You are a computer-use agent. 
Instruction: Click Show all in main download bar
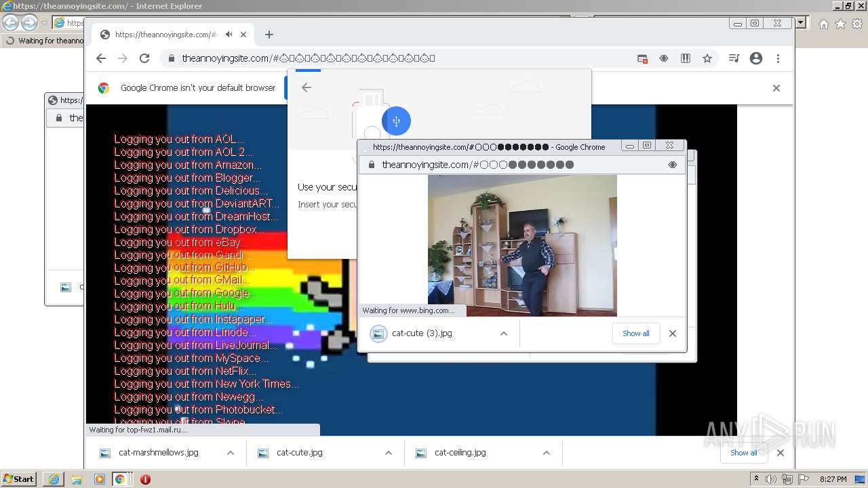[x=744, y=453]
